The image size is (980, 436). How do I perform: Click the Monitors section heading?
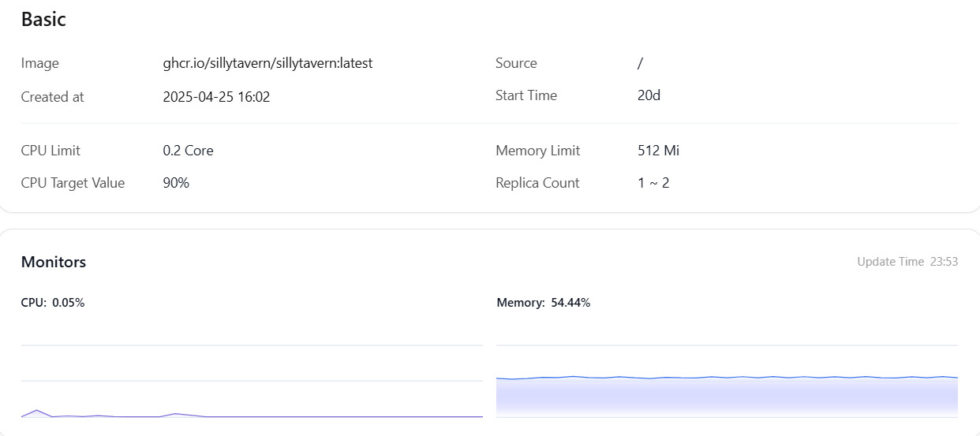[54, 262]
